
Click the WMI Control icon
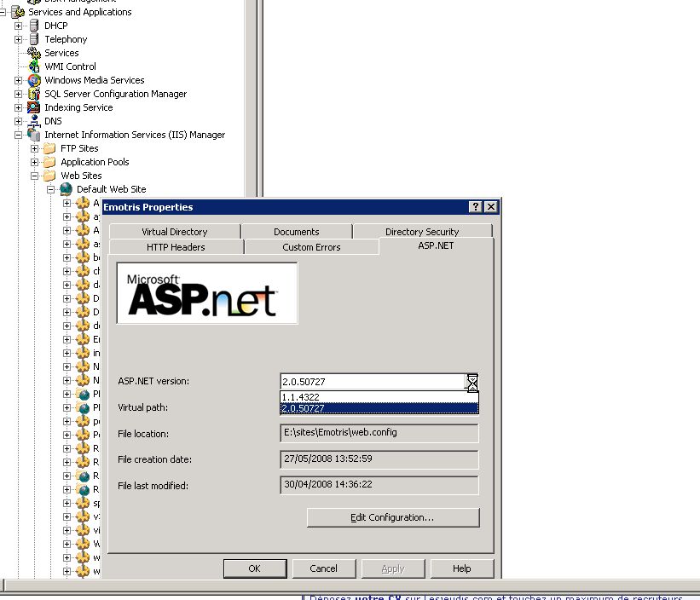click(x=34, y=66)
